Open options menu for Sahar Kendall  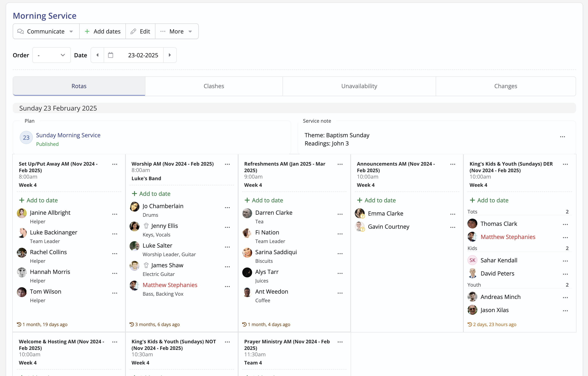565,261
